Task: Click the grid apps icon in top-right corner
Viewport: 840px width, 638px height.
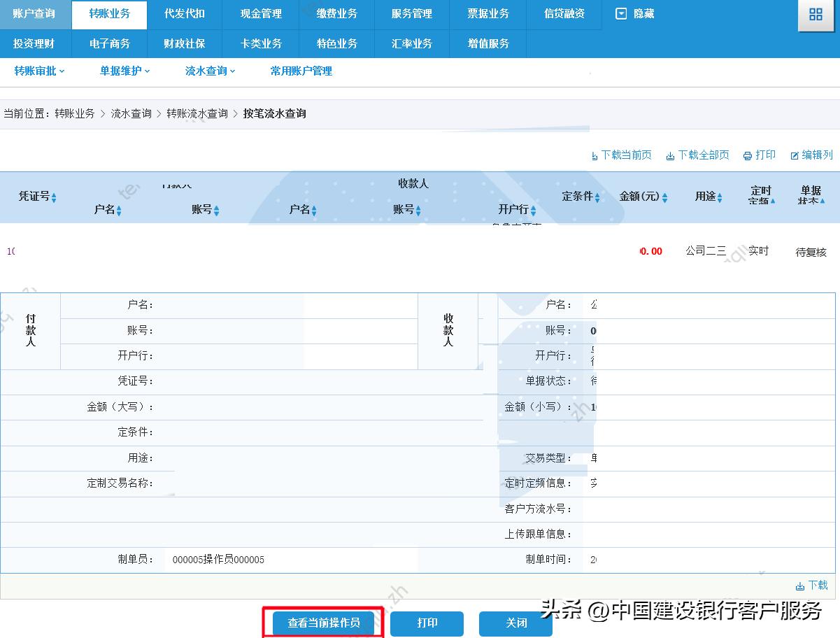Action: click(x=816, y=14)
